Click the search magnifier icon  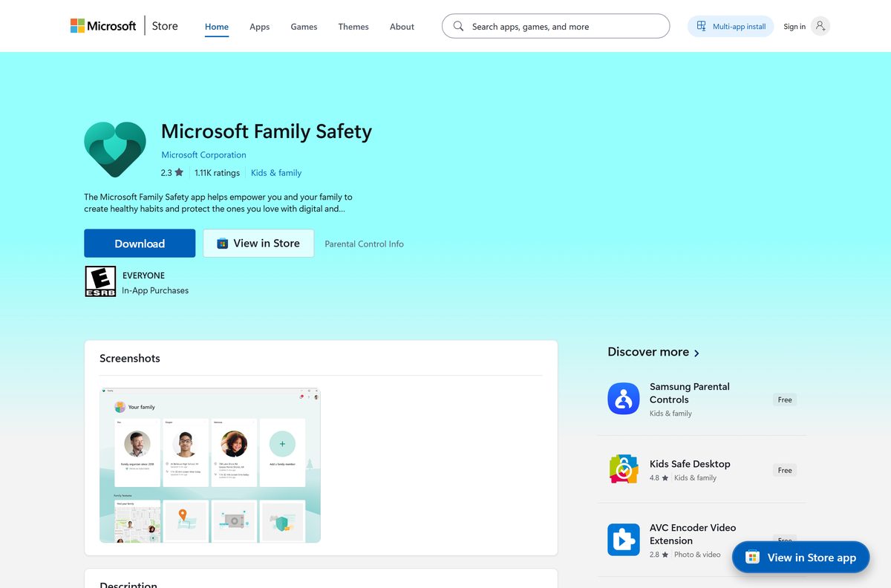coord(458,26)
